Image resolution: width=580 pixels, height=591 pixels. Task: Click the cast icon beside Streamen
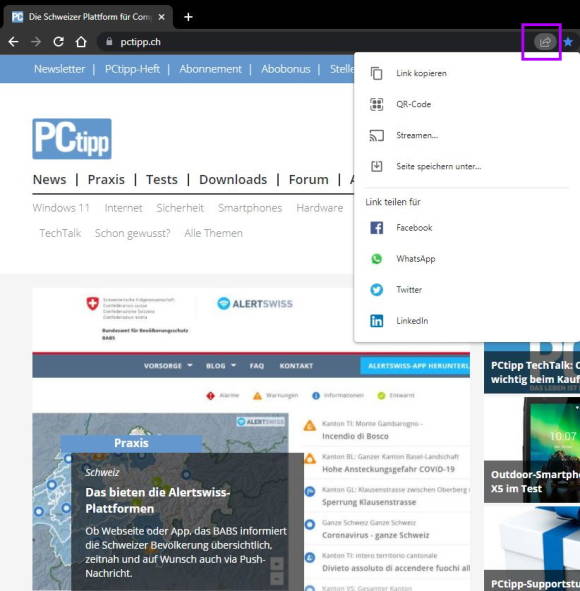click(x=376, y=135)
